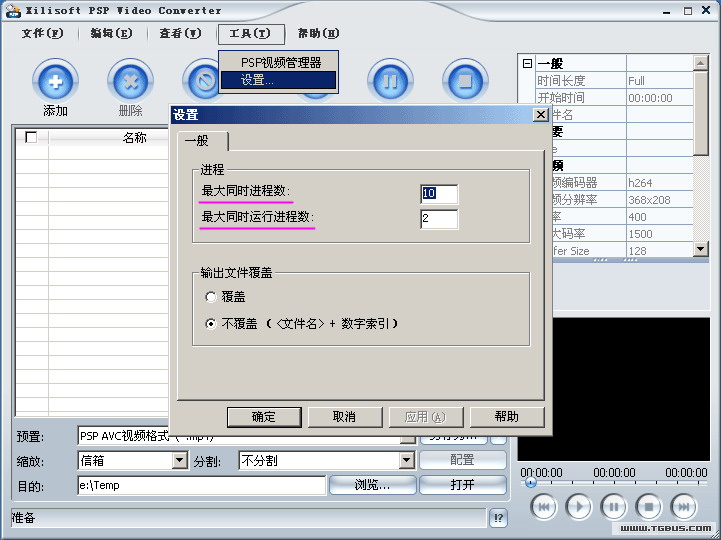
Task: Click the bitrate value 400
Action: [x=659, y=217]
